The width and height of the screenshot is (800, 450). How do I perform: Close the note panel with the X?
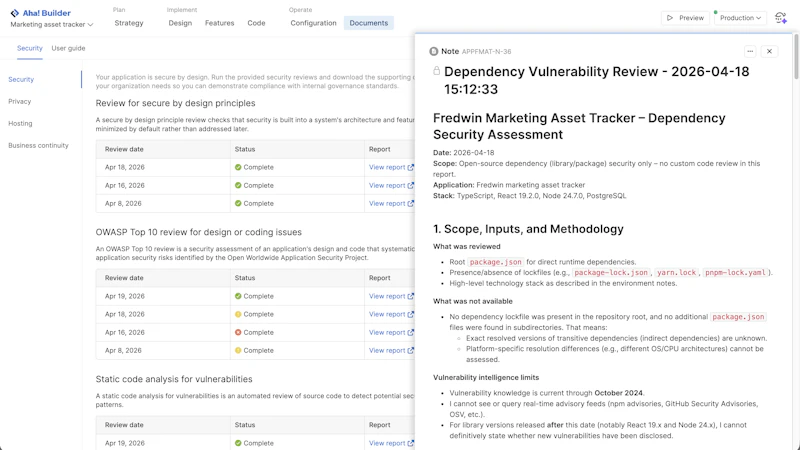click(x=769, y=51)
